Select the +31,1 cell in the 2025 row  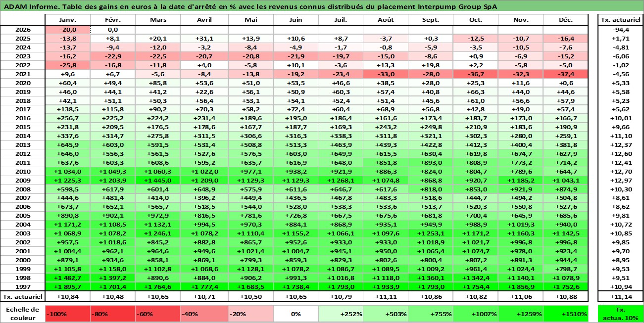[204, 38]
